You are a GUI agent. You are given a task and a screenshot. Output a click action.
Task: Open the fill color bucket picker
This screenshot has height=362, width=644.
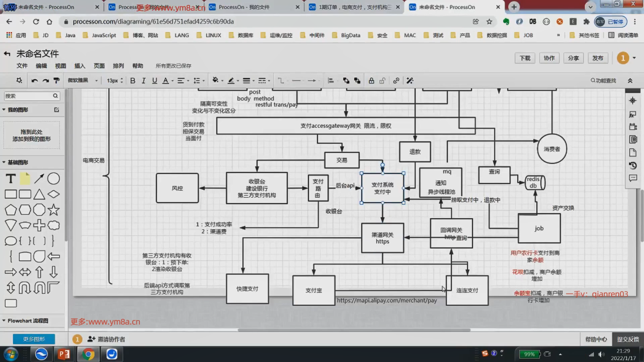215,80
